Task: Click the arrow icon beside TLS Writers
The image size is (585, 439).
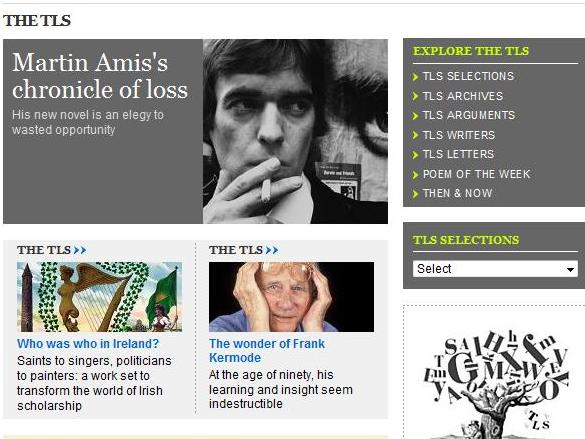Action: pos(416,135)
